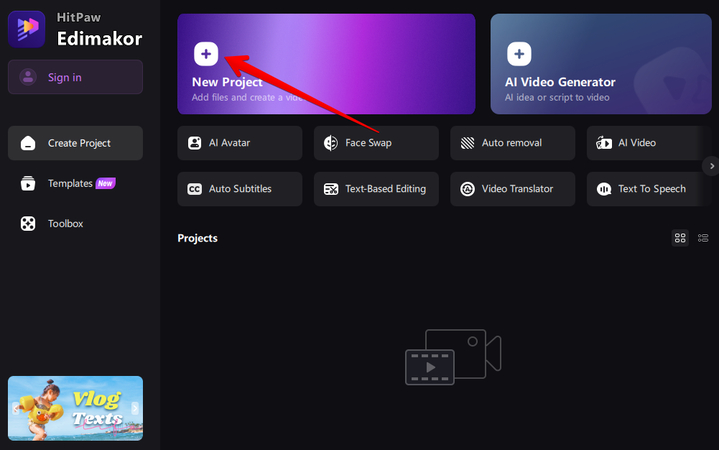The width and height of the screenshot is (719, 450).
Task: Launch the AI Avatar tool
Action: 240,143
